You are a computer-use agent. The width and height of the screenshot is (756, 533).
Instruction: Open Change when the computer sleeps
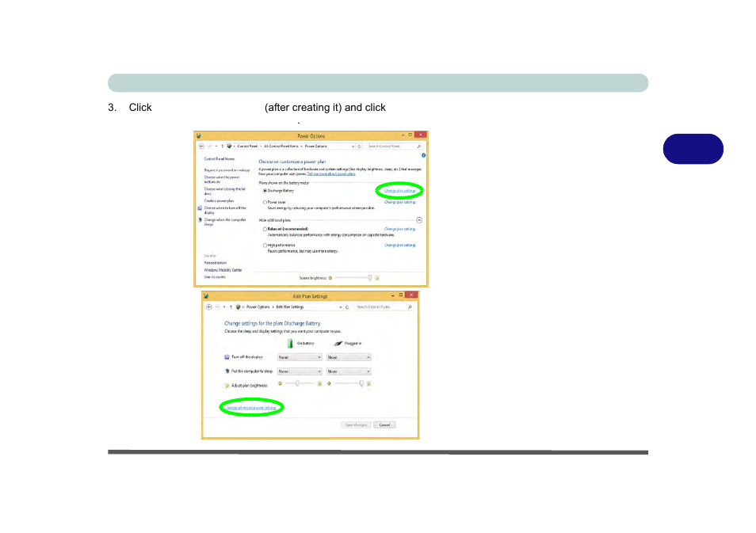[x=225, y=223]
